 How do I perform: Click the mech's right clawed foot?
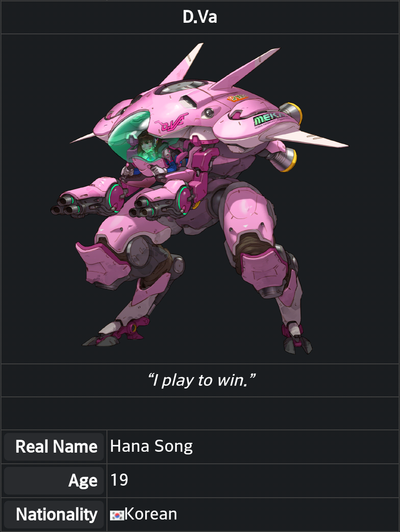point(297,339)
